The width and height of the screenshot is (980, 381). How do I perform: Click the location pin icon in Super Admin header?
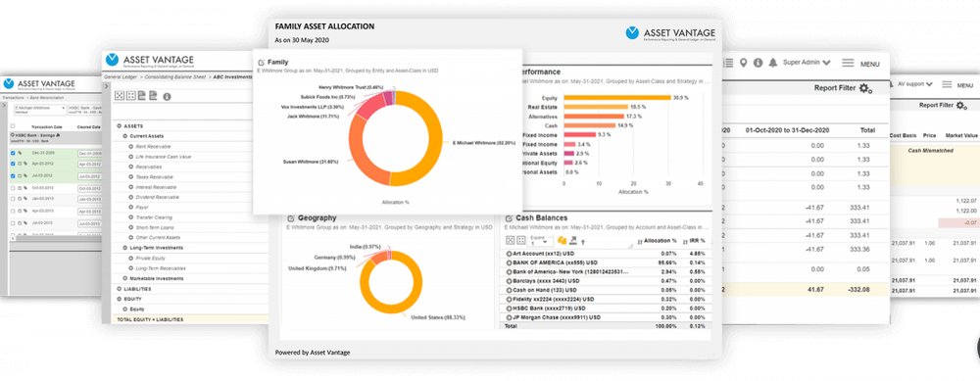[743, 63]
